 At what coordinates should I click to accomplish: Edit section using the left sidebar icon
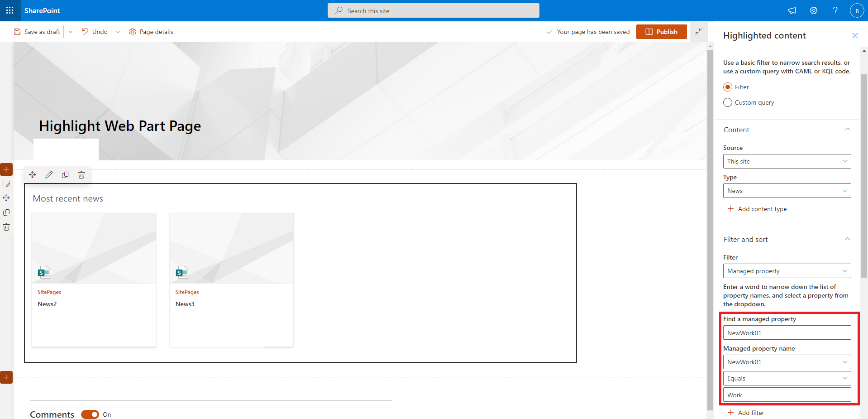click(x=6, y=184)
